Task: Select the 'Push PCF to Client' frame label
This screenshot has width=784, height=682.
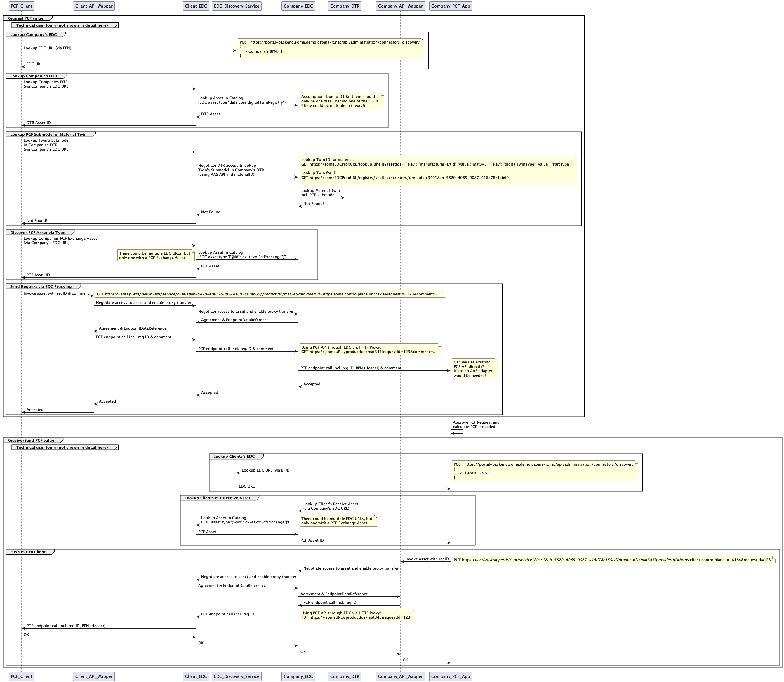Action: (x=28, y=552)
